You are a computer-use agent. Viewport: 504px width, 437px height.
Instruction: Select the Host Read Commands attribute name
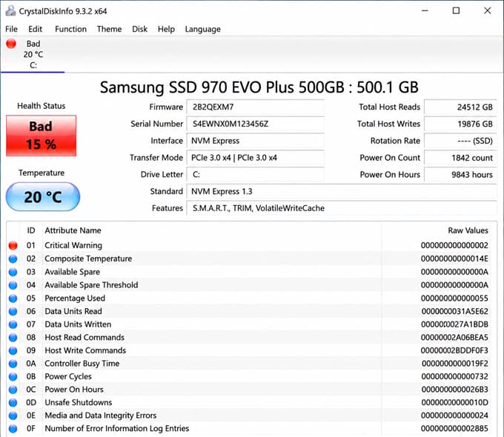[84, 338]
